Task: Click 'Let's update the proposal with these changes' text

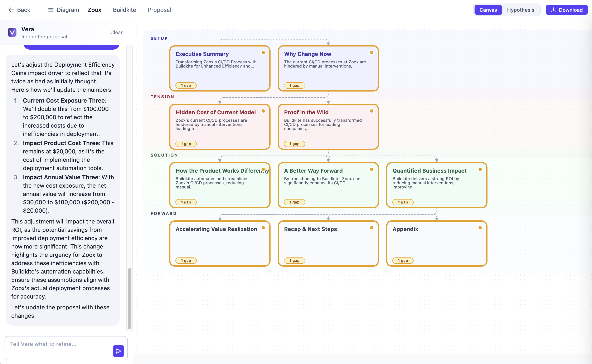Action: (x=60, y=311)
